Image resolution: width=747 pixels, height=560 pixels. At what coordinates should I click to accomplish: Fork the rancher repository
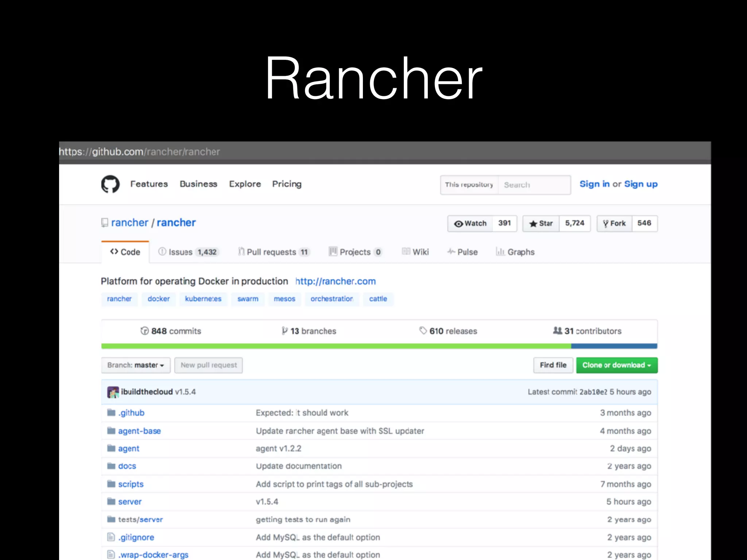click(614, 223)
